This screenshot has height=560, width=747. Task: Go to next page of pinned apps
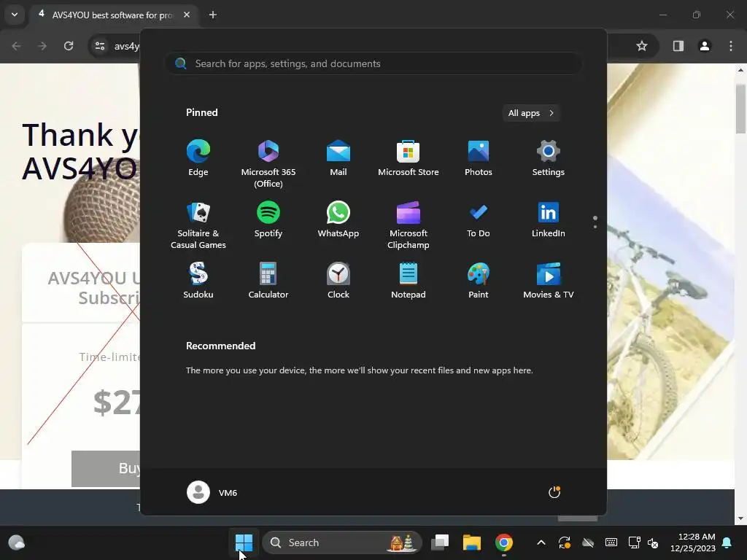tap(595, 226)
